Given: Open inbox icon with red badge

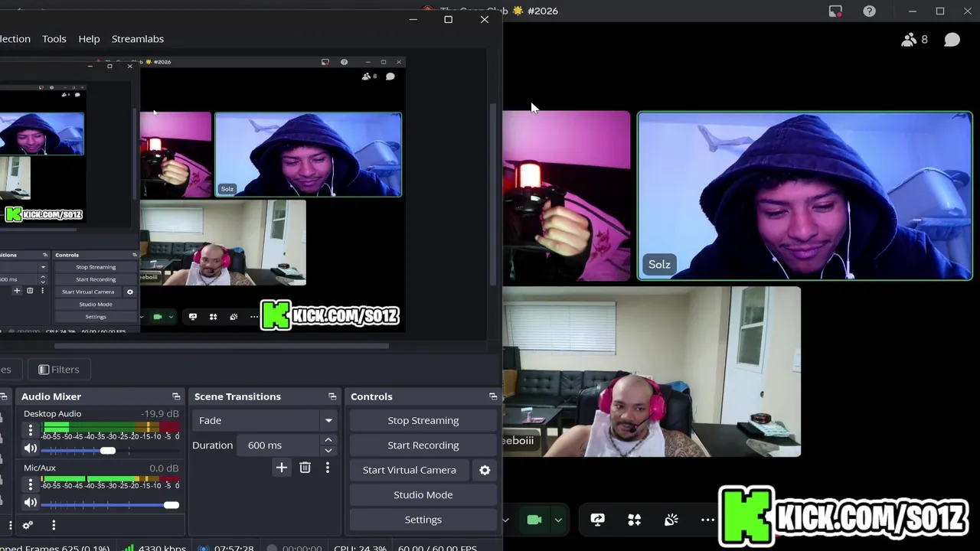Looking at the screenshot, I should click(835, 11).
